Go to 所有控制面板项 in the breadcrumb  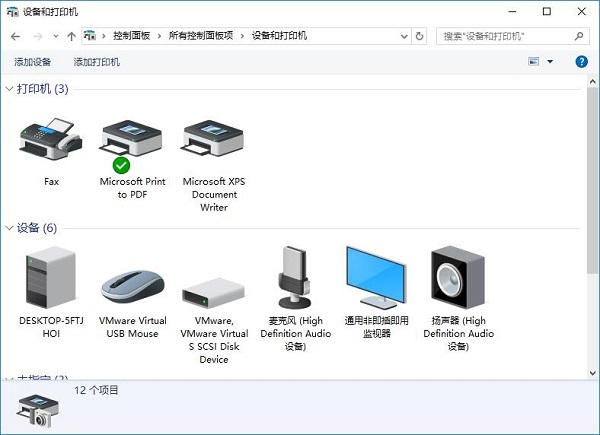(x=201, y=36)
